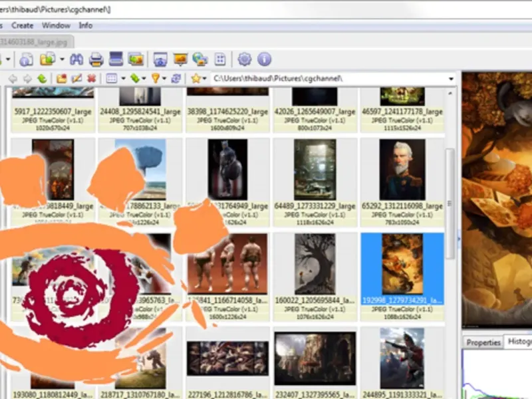Click the red Delete X icon

click(x=91, y=78)
